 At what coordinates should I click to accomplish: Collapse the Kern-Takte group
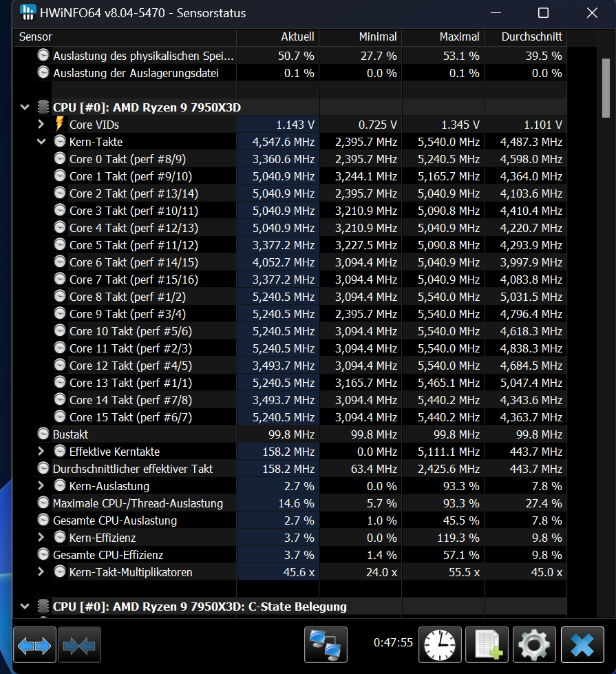pos(41,141)
